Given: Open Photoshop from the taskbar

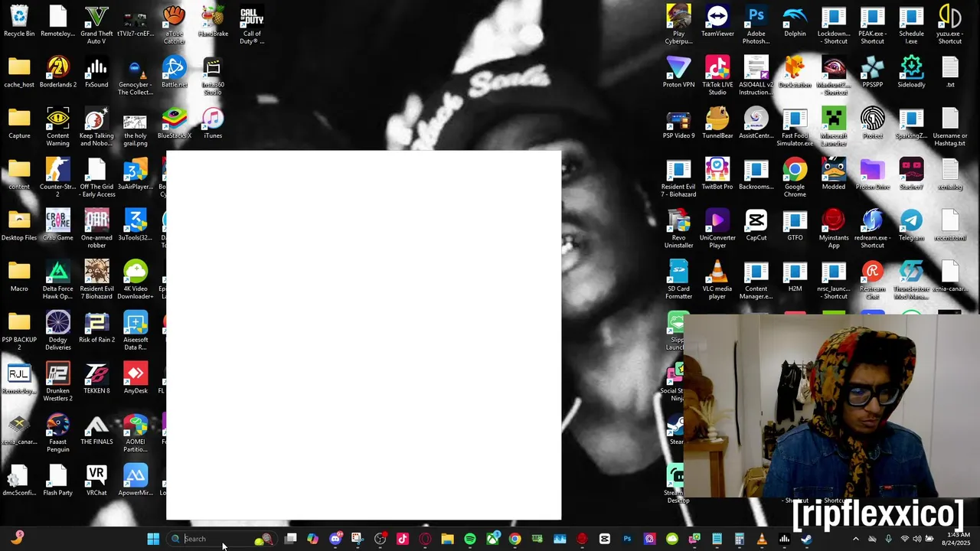Looking at the screenshot, I should (x=627, y=539).
